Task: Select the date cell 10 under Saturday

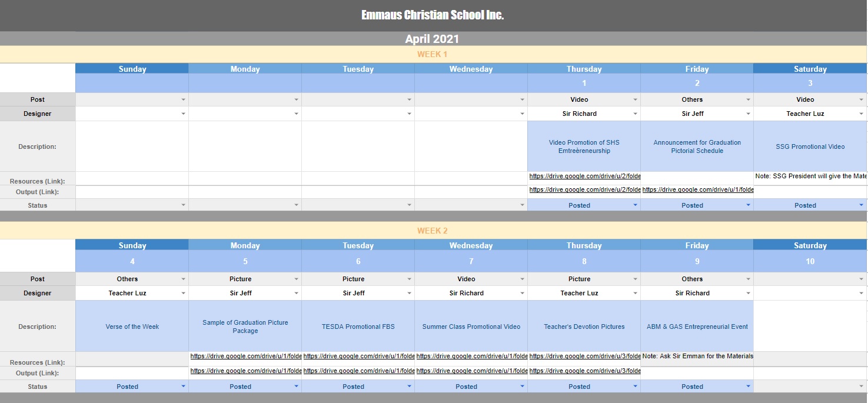Action: [810, 261]
